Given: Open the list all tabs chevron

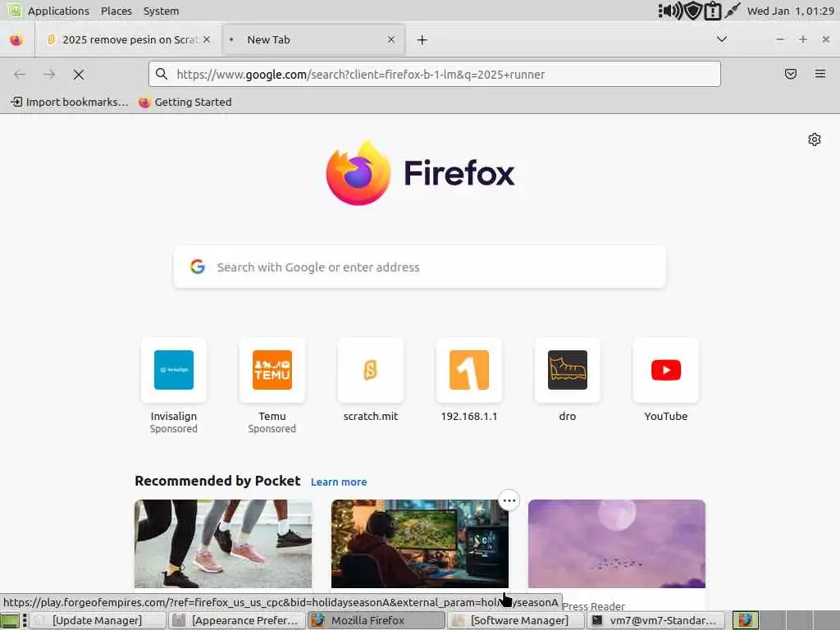Looking at the screenshot, I should [x=722, y=39].
